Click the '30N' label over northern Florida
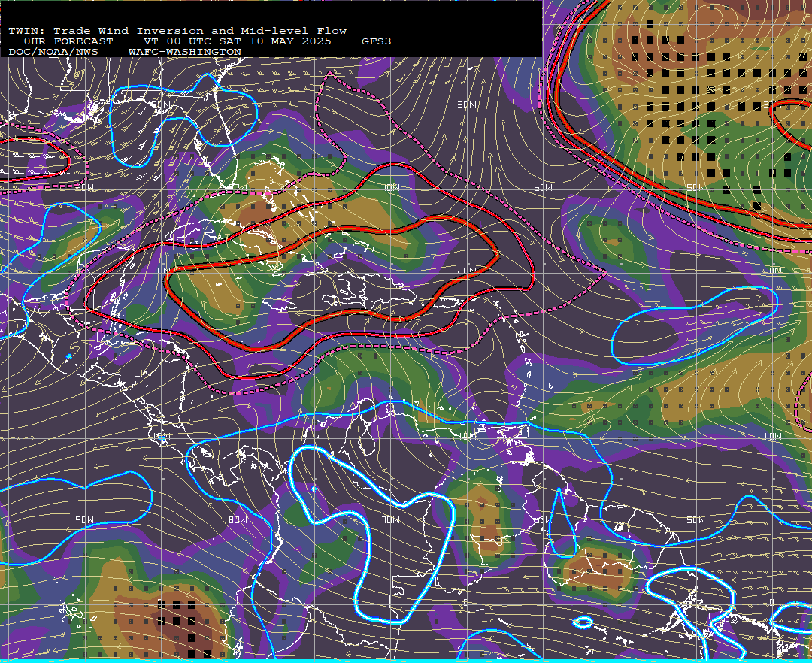This screenshot has height=663, width=812. pyautogui.click(x=161, y=104)
